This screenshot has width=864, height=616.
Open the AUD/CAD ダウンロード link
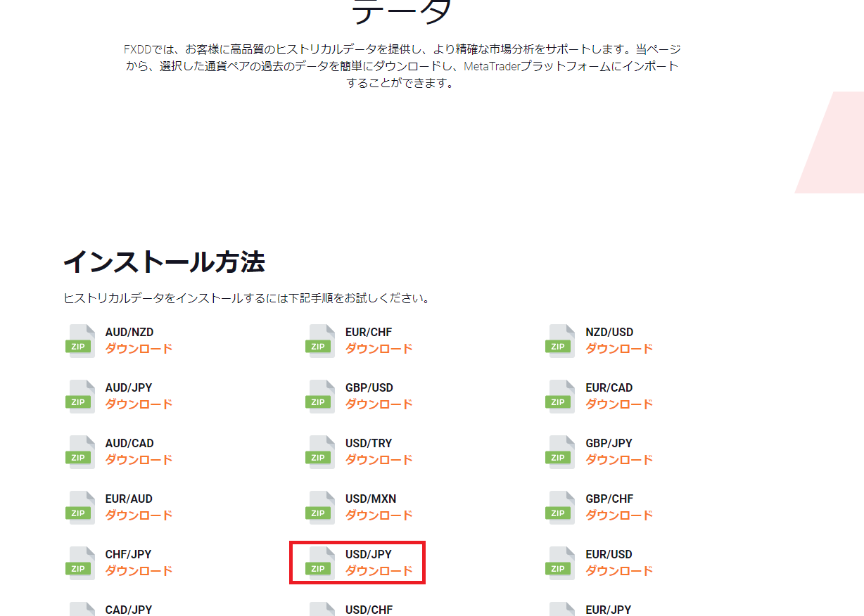(139, 458)
